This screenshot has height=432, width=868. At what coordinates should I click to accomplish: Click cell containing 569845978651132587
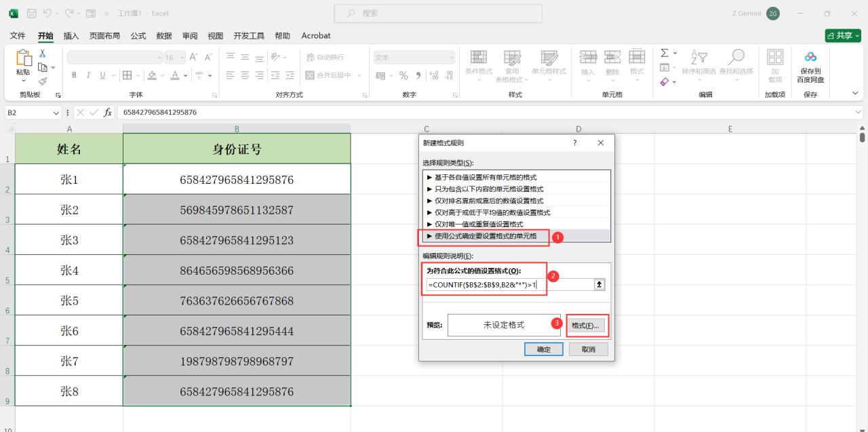(x=237, y=210)
